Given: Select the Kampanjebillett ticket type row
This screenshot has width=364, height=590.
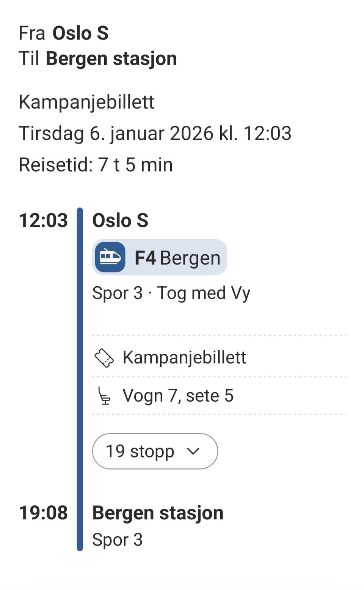Looking at the screenshot, I should click(184, 358).
